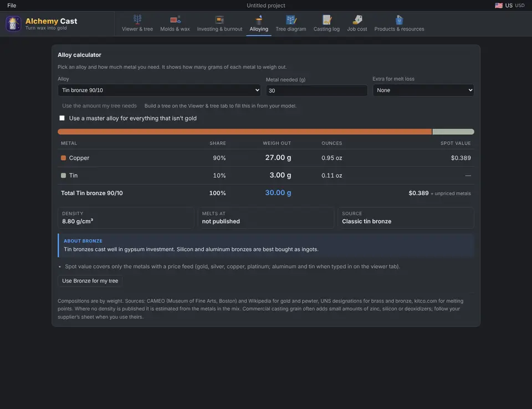Click the 27.00 g copper weight
The image size is (532, 409).
(278, 157)
